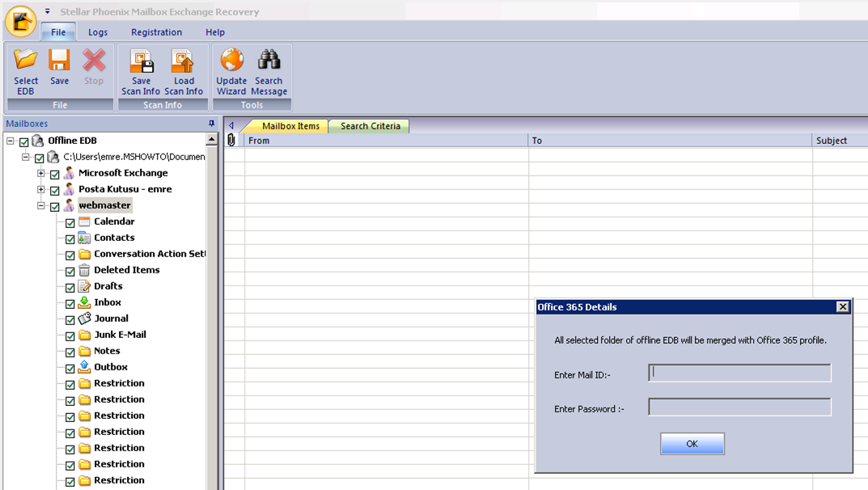The image size is (868, 490).
Task: Uncheck the webmaster mailbox checkbox
Action: [55, 207]
